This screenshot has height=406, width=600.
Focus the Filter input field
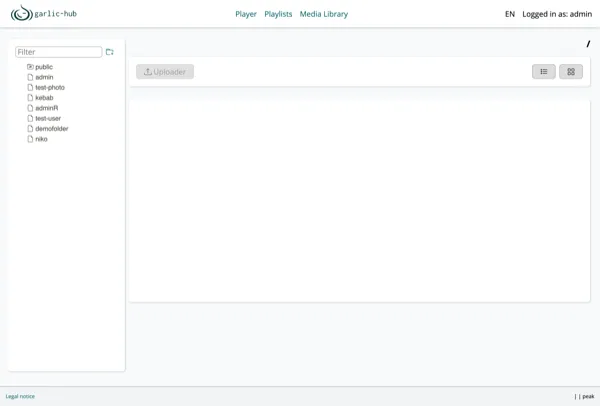59,52
